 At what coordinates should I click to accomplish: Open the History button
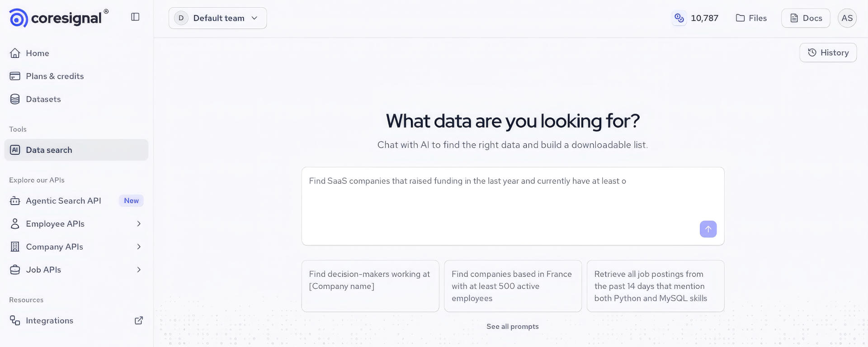pos(828,52)
